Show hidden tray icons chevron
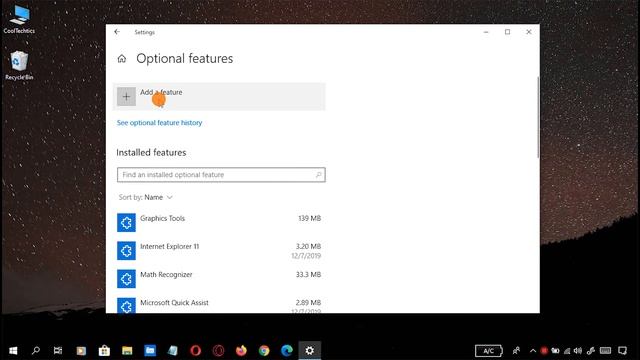Viewport: 640px width, 360px height. [533, 351]
